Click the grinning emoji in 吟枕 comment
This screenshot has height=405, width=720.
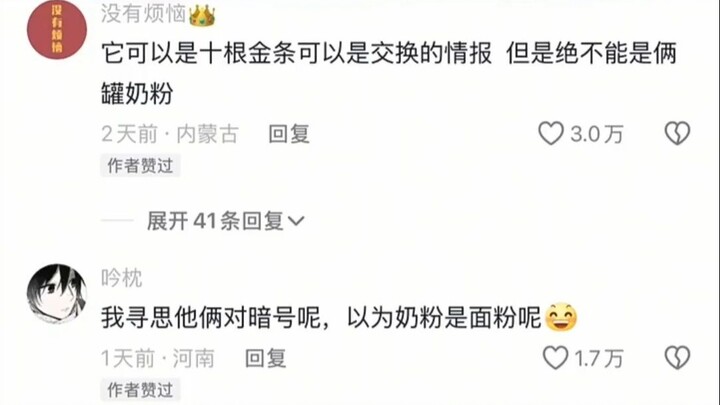561,317
